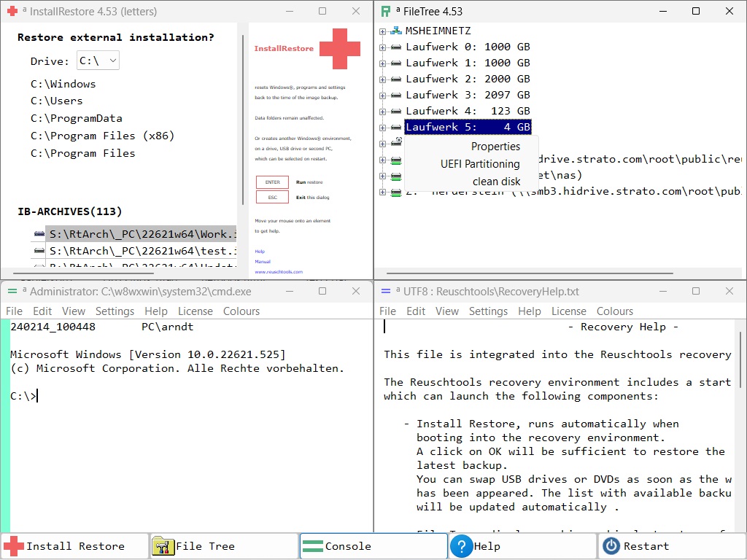Open the Colours menu in the cmd.exe window
747x560 pixels.
(241, 311)
